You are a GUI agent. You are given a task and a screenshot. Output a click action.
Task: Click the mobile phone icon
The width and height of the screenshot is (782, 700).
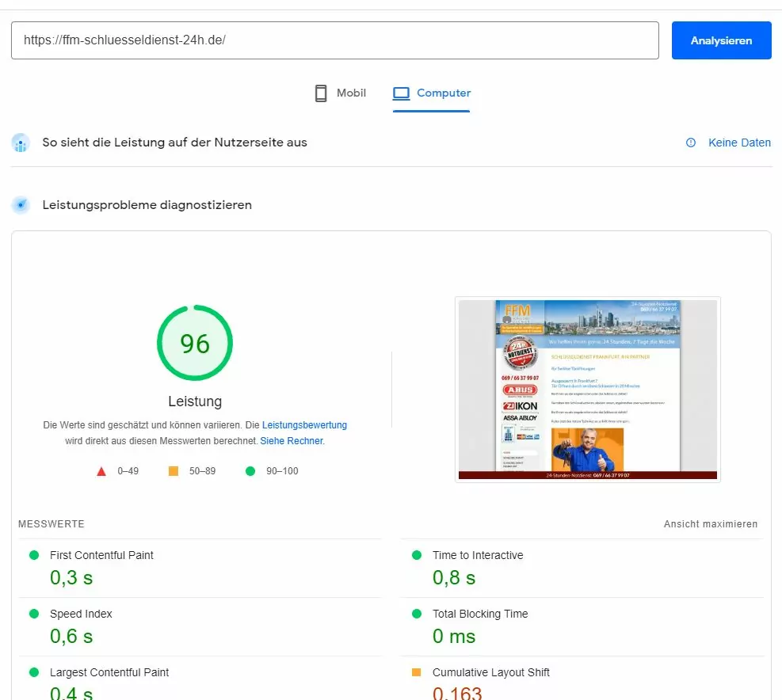pos(321,93)
